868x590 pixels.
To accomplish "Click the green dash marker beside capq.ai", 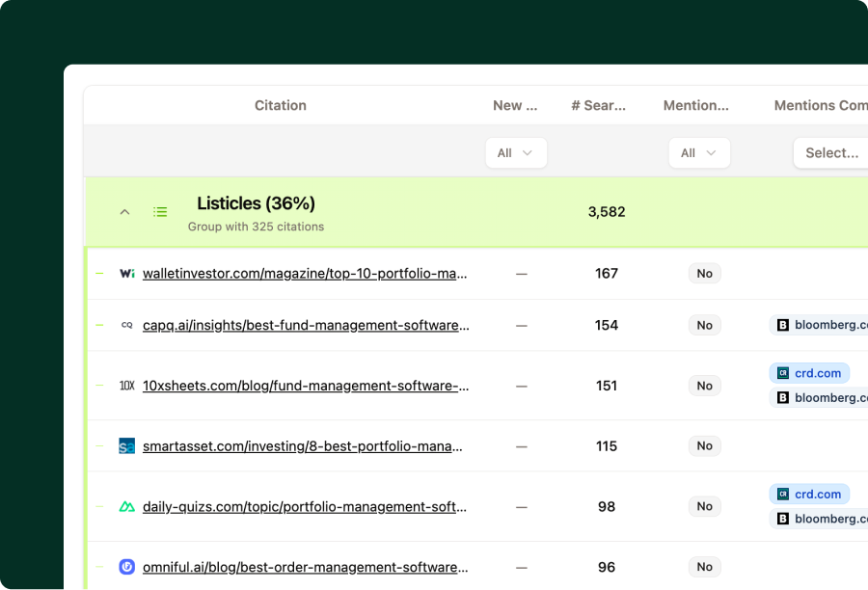I will pyautogui.click(x=99, y=325).
